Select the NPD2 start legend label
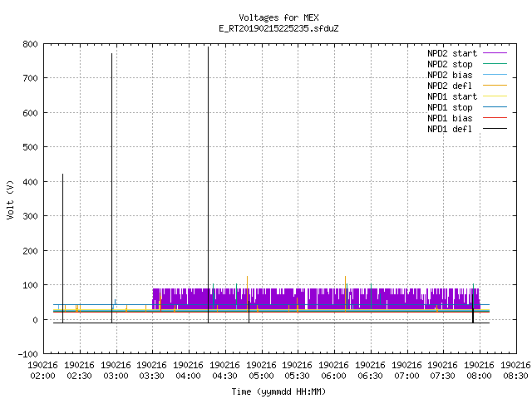This screenshot has height=399, width=532. coord(452,53)
